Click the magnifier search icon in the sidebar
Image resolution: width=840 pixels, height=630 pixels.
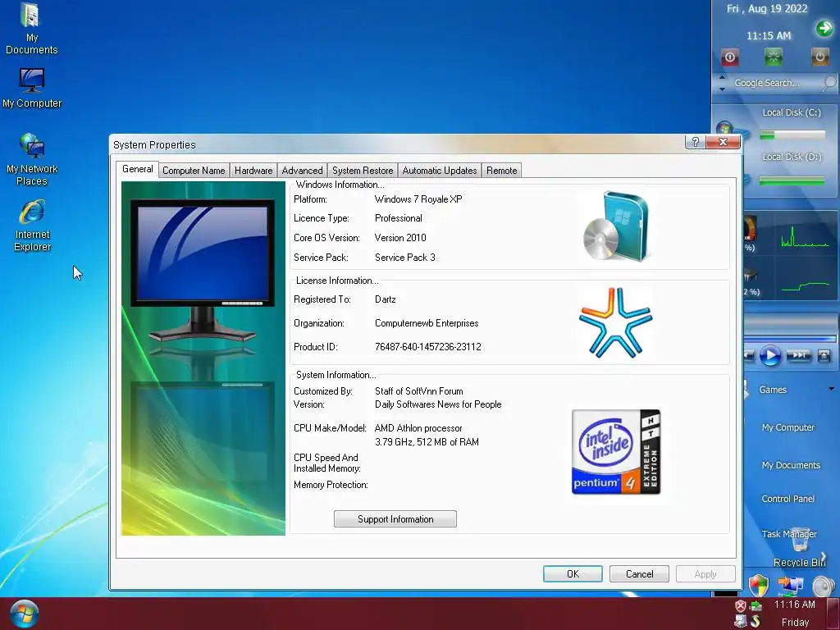[x=829, y=83]
